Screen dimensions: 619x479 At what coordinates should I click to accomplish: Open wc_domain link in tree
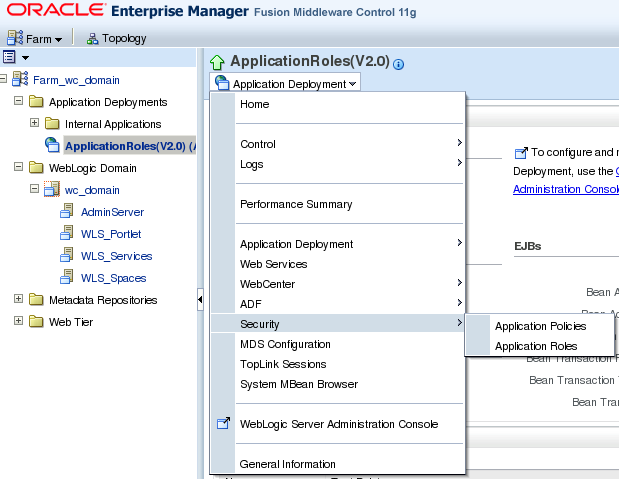(x=92, y=190)
